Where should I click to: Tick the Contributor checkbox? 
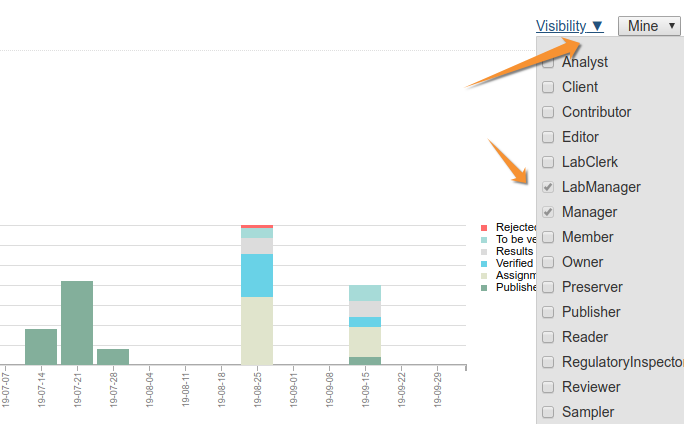click(548, 112)
